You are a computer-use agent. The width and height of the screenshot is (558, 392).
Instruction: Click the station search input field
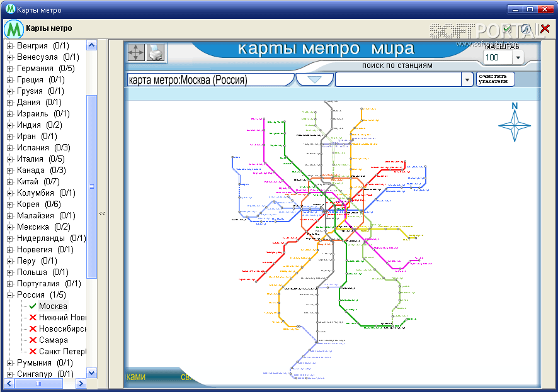pyautogui.click(x=398, y=79)
